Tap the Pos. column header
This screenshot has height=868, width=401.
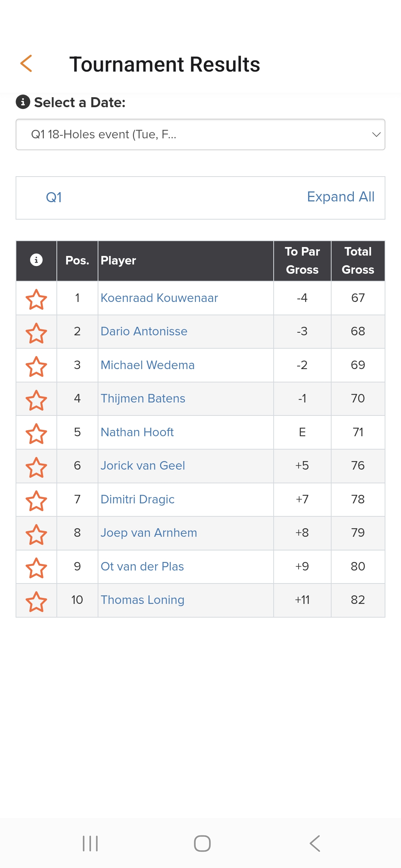[77, 260]
